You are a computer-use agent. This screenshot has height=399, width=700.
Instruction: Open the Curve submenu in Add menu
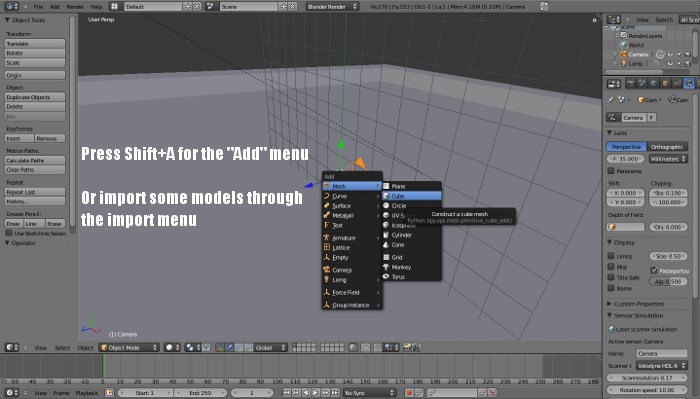[352, 196]
